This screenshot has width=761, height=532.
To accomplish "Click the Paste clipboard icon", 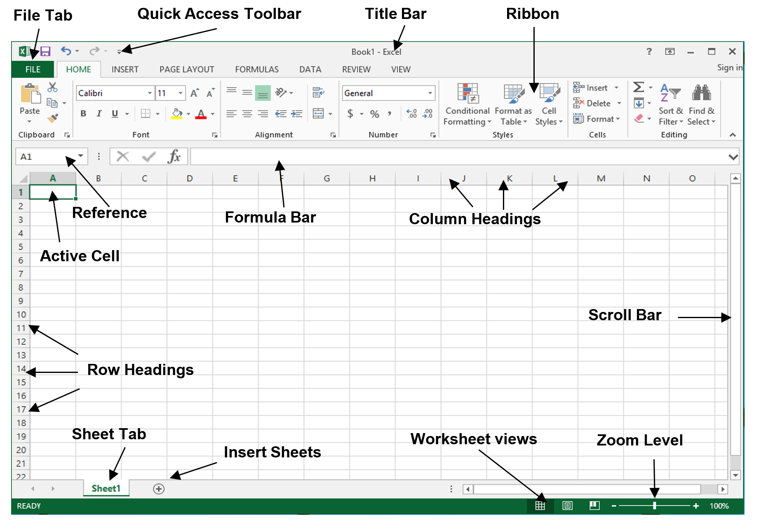I will 30,93.
